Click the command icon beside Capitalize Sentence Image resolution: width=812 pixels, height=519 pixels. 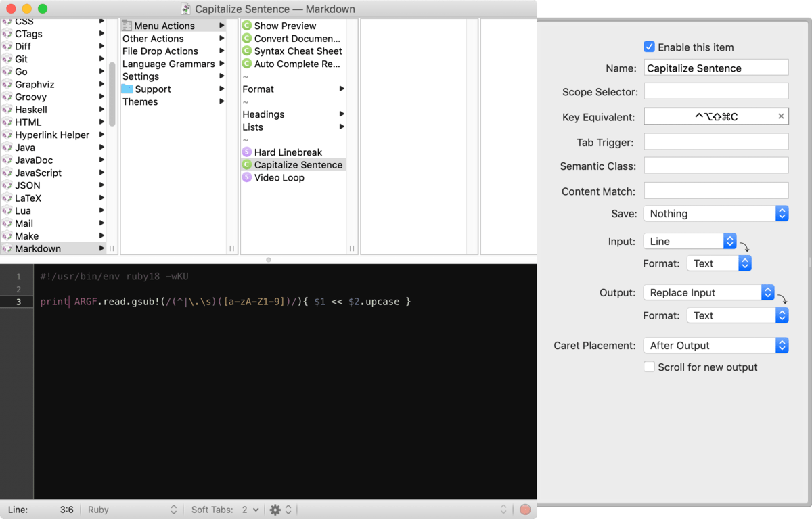(248, 164)
